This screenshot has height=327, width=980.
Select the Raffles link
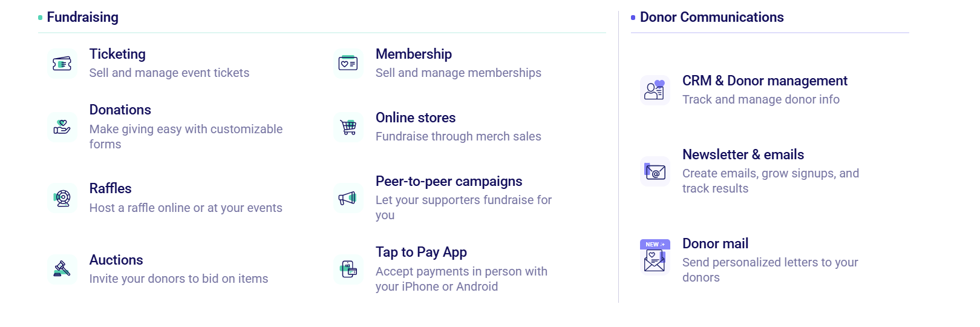(x=110, y=188)
